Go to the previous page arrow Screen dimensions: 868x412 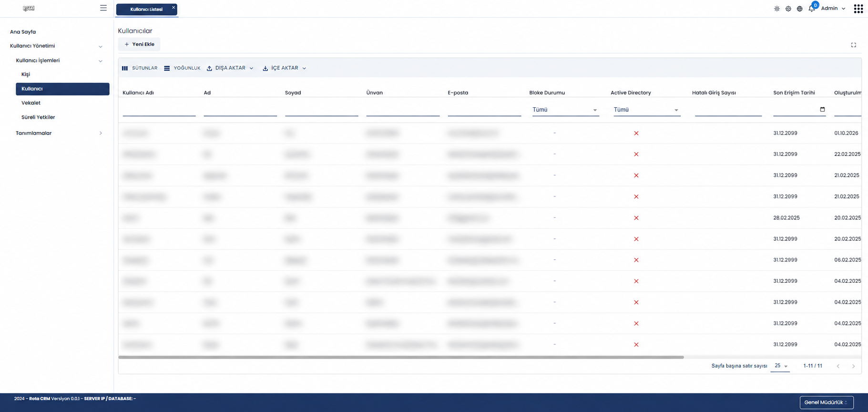tap(838, 366)
